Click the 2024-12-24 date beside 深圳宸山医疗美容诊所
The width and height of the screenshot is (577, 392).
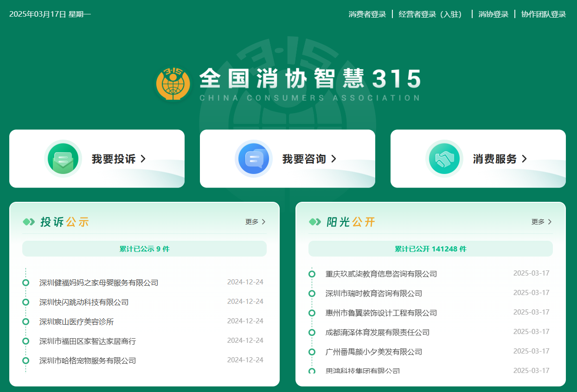(x=245, y=321)
